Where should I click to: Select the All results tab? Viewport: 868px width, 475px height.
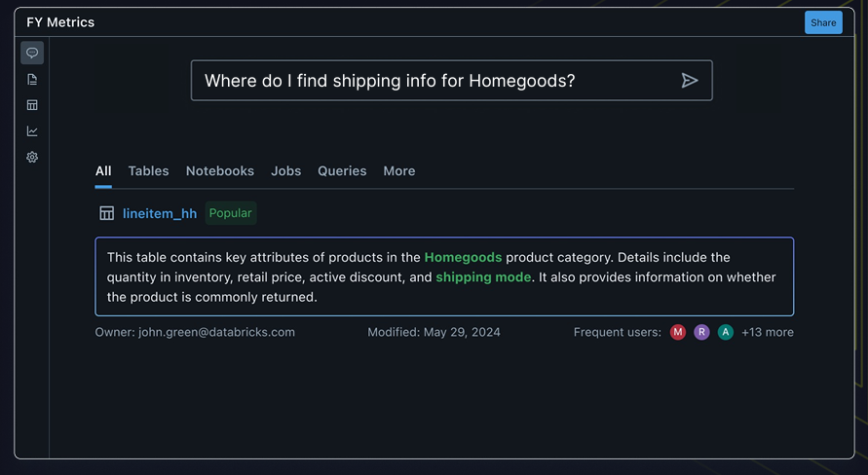pyautogui.click(x=103, y=171)
